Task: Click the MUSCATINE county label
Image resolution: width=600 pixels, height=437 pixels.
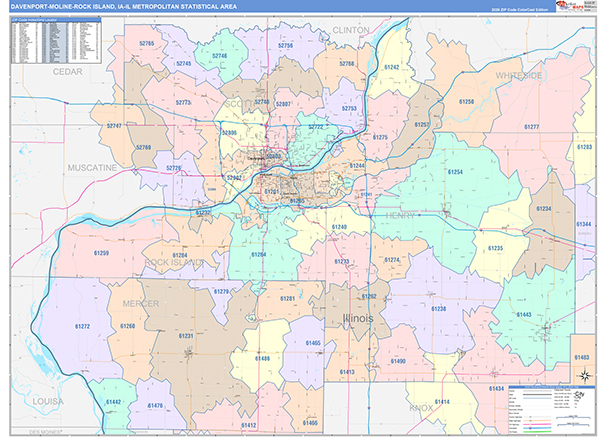Action: pyautogui.click(x=92, y=168)
